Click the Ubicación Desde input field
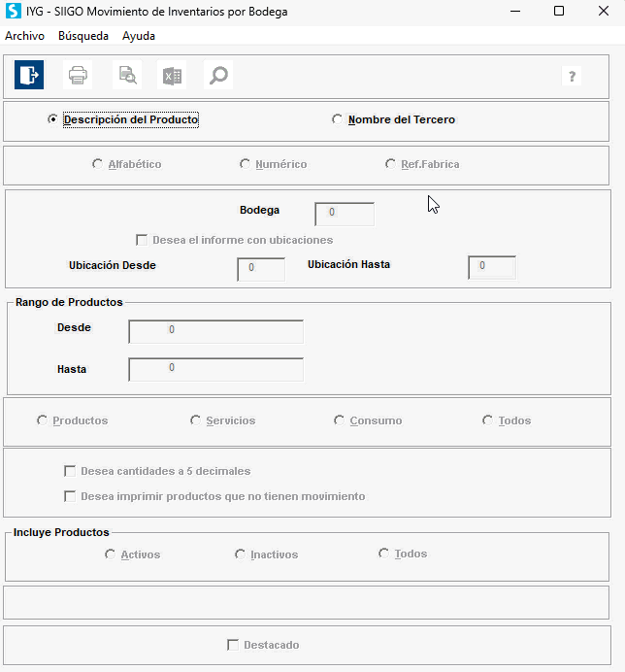Screen dimensions: 625x672 tap(261, 270)
